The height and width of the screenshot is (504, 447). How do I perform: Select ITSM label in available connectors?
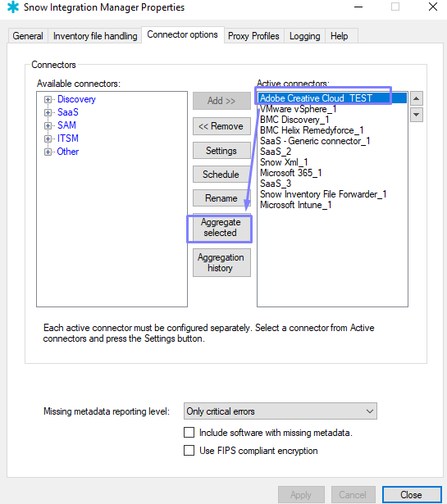[68, 138]
